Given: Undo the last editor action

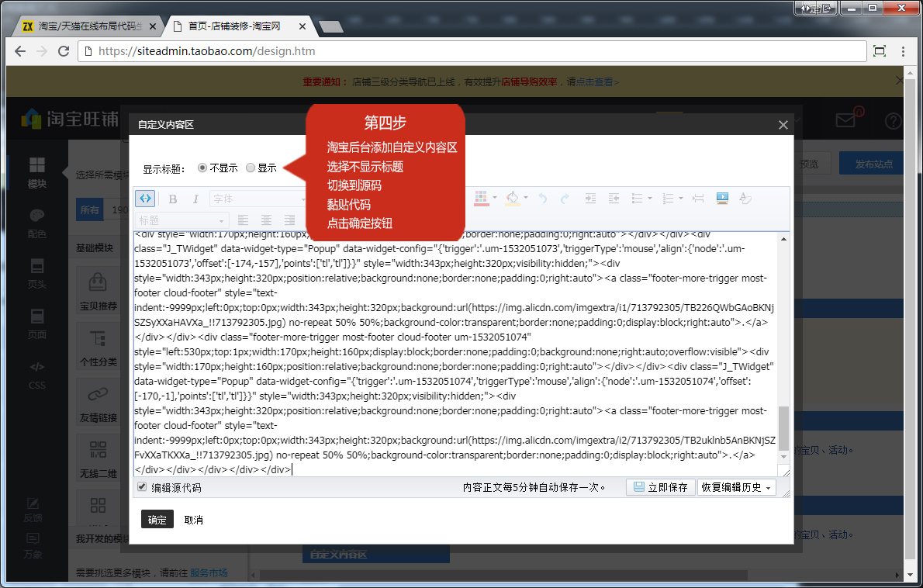Looking at the screenshot, I should coord(543,199).
